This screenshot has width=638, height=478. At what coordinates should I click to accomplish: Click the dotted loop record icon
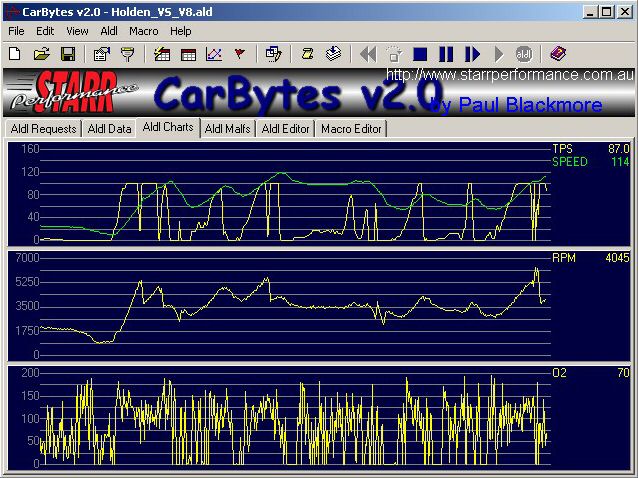[x=394, y=54]
